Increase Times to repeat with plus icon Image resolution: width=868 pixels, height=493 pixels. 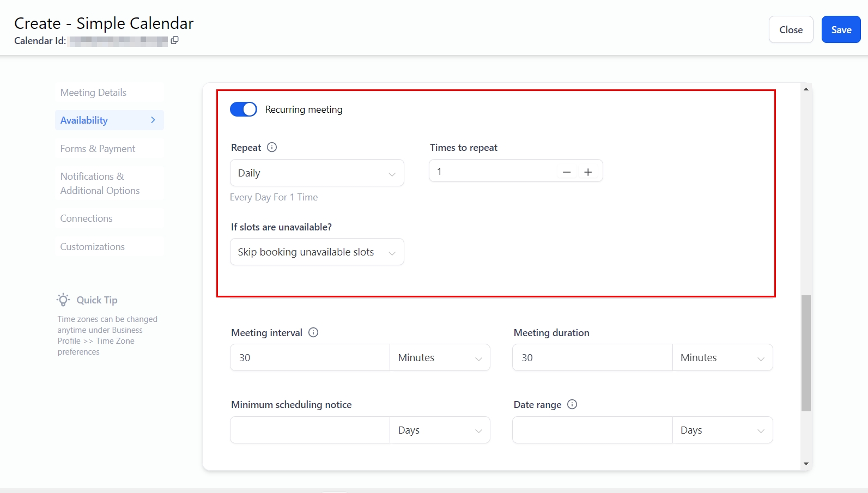tap(588, 172)
